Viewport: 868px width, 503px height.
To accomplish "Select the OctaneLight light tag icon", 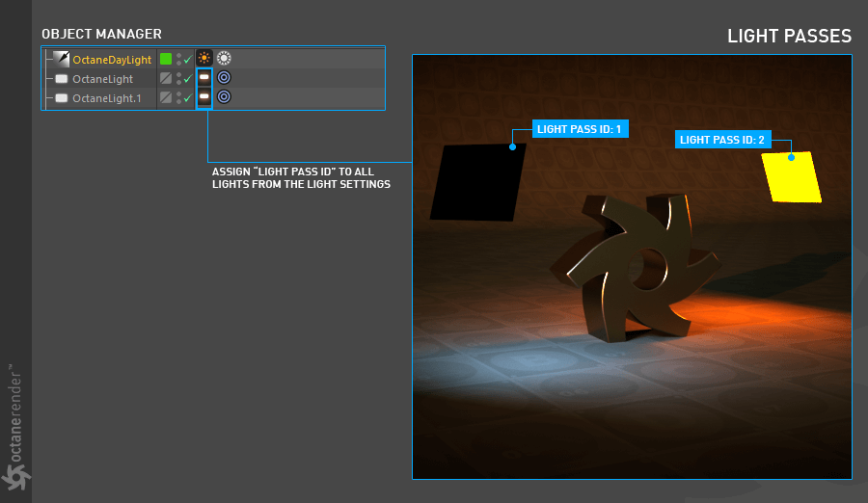I will (204, 77).
